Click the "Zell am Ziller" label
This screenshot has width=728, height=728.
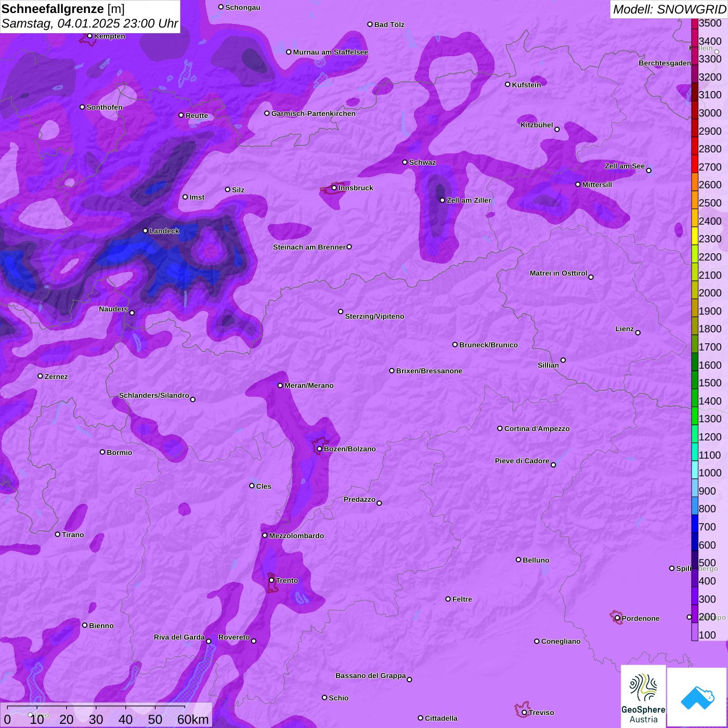(469, 200)
